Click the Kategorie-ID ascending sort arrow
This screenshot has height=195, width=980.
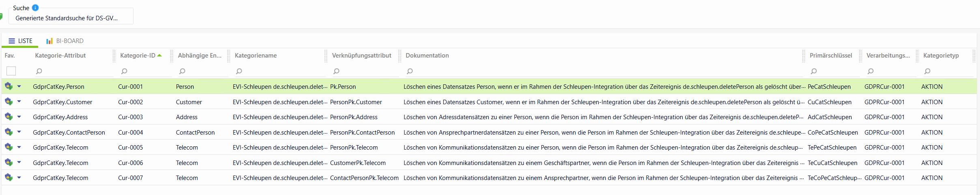click(159, 56)
